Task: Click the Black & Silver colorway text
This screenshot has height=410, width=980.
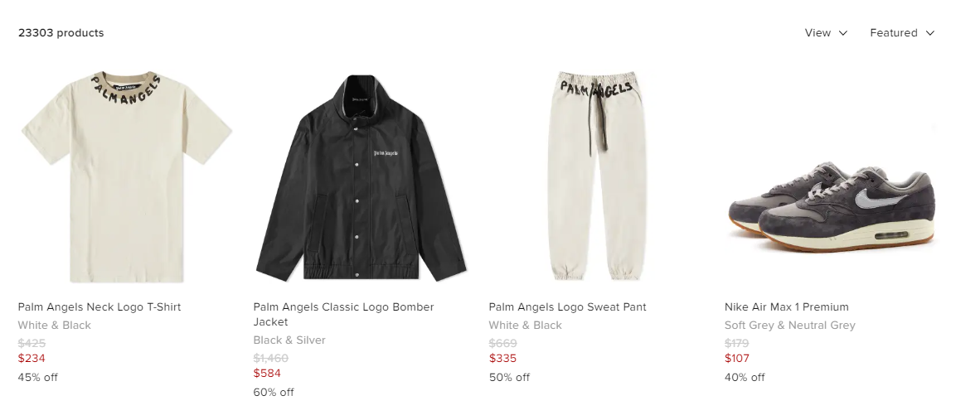Action: [289, 340]
